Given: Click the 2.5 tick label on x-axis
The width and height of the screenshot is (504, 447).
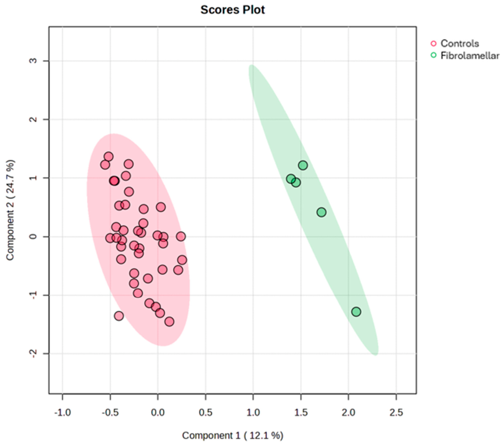Looking at the screenshot, I should (x=396, y=413).
